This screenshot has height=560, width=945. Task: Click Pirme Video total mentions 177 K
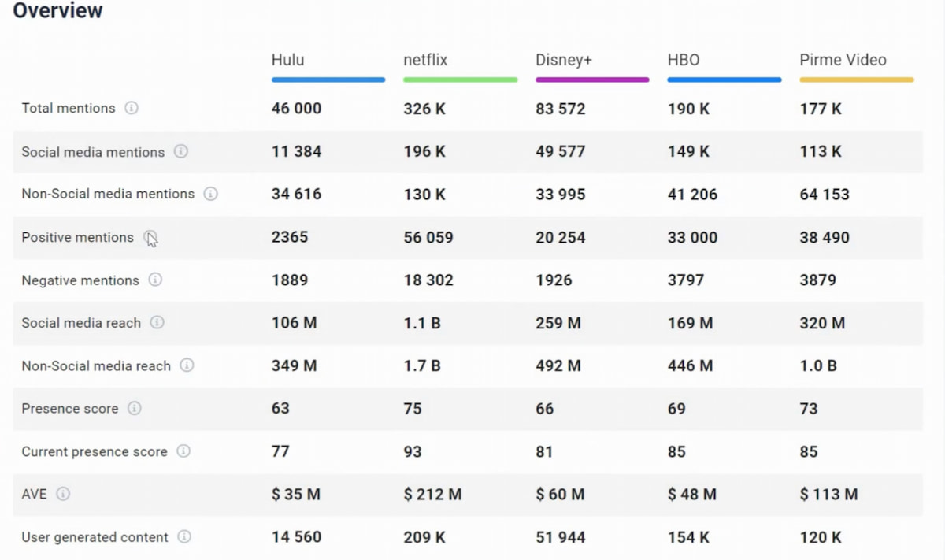(821, 109)
